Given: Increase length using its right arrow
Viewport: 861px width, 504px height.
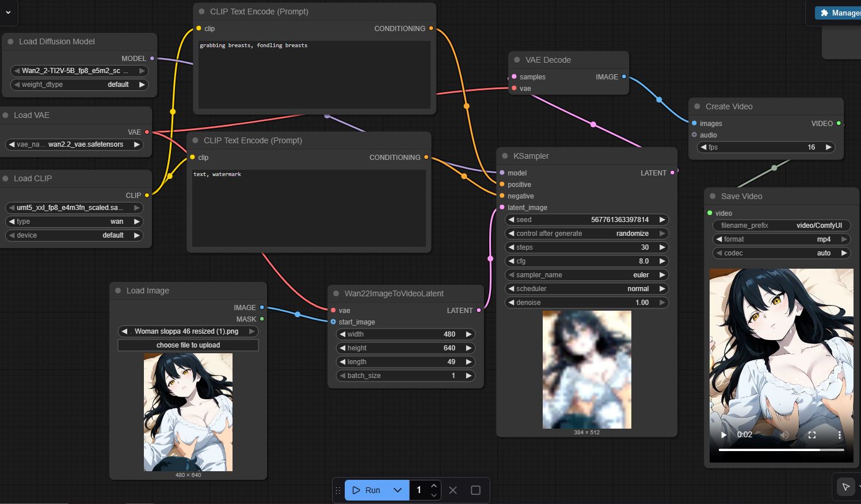Looking at the screenshot, I should [x=468, y=362].
